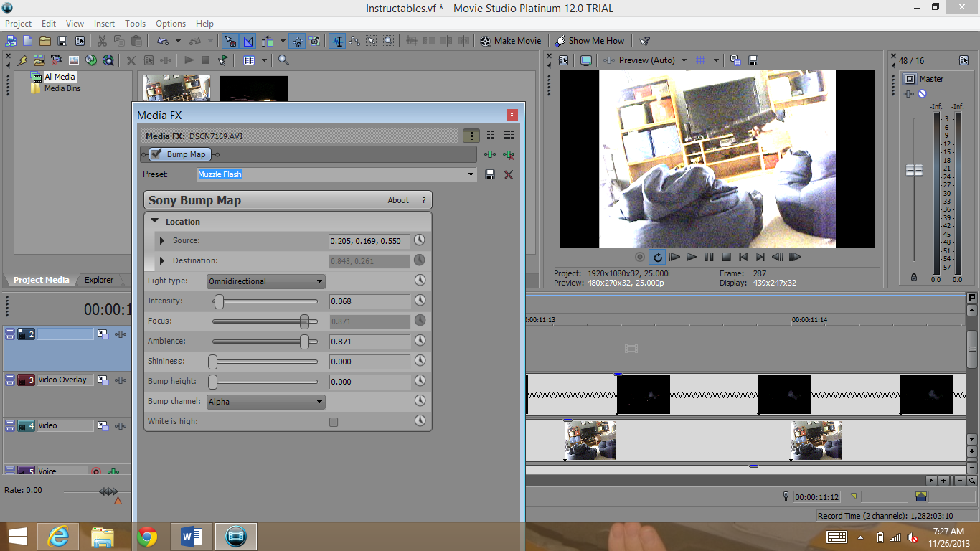Toggle the White is high checkbox
Image resolution: width=980 pixels, height=551 pixels.
pos(334,422)
